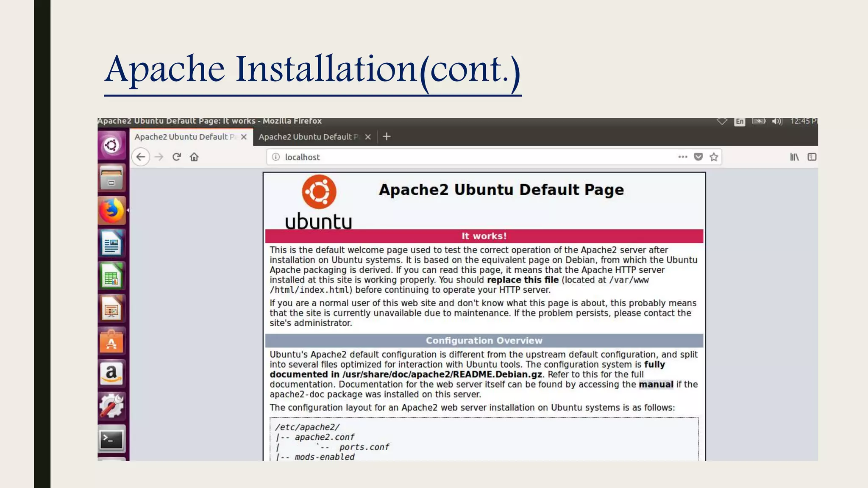Open LibreOffice Calc from launcher
Image resolution: width=868 pixels, height=488 pixels.
coord(112,276)
